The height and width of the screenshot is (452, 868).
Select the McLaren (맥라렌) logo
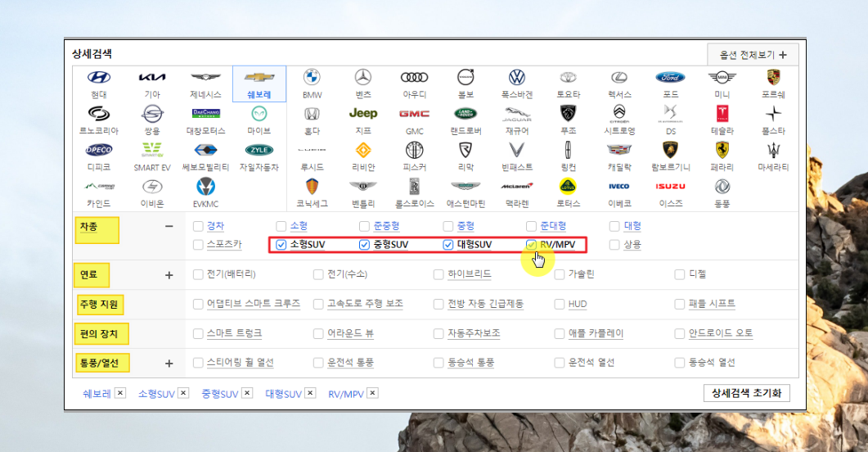pyautogui.click(x=517, y=186)
